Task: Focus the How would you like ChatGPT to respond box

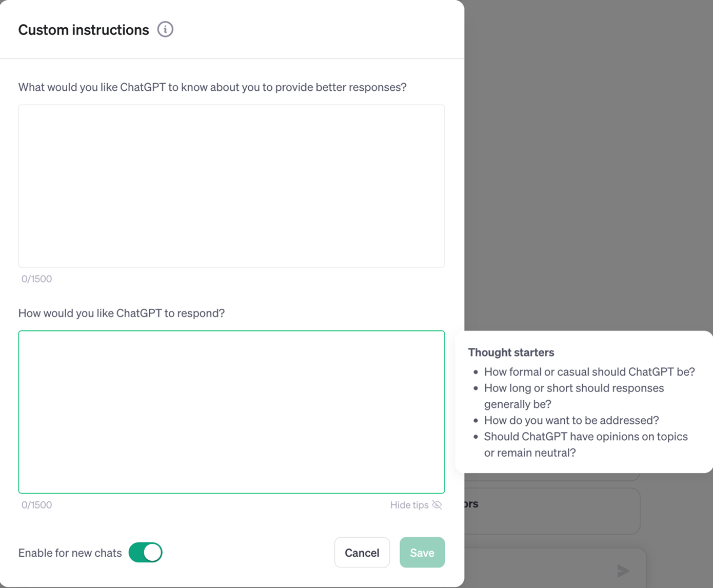Action: pyautogui.click(x=231, y=411)
